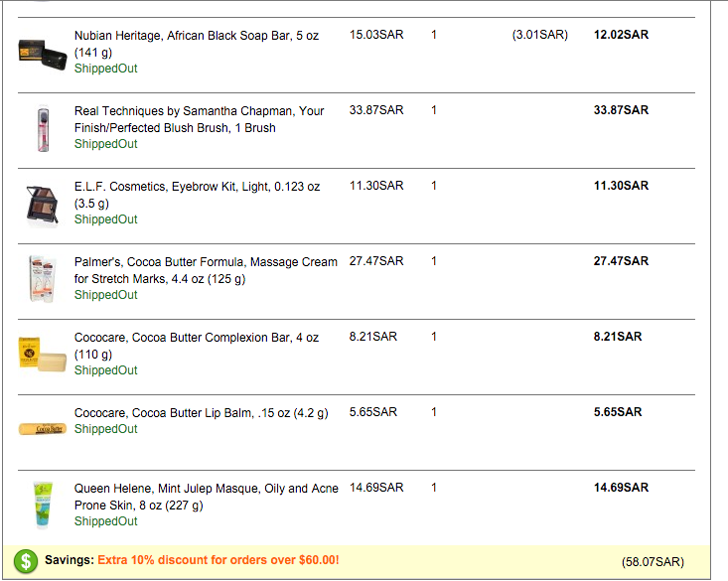The width and height of the screenshot is (728, 581).
Task: Click ShippedOut status under Queen Helene Masque
Action: coord(105,521)
